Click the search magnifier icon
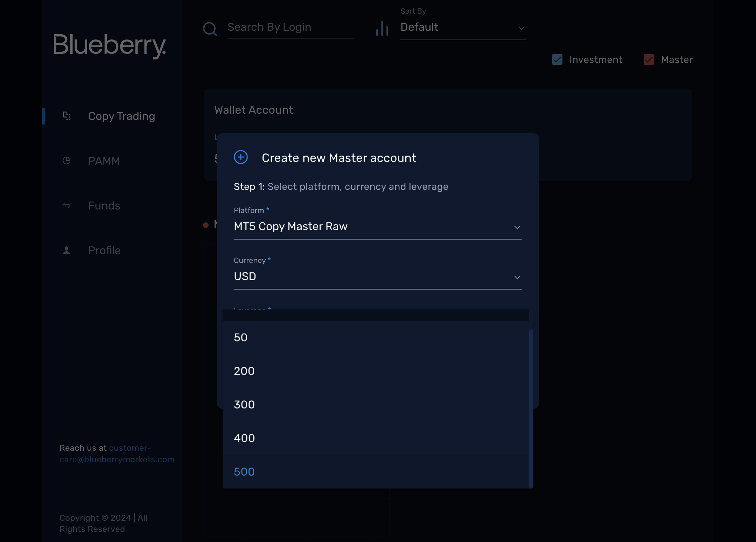756x542 pixels. click(210, 29)
